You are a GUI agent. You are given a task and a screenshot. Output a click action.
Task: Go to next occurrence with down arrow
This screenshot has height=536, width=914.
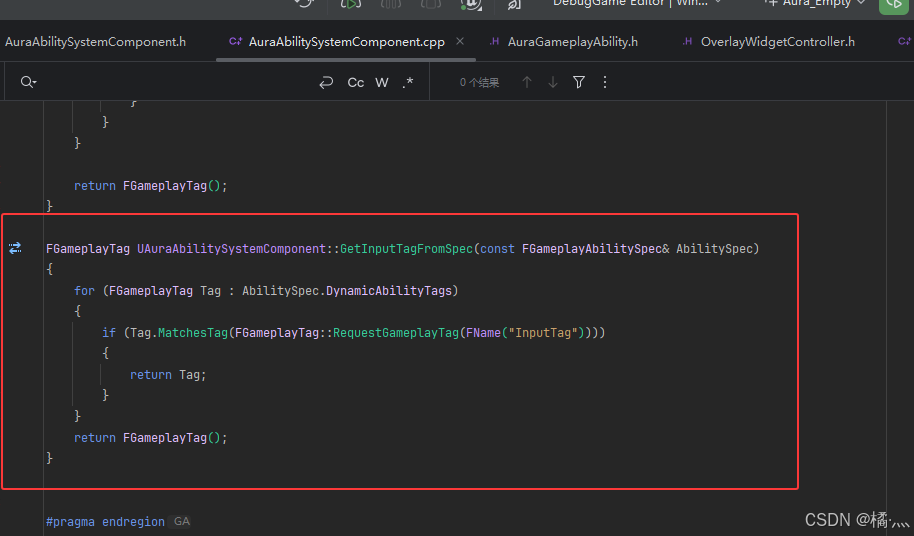553,82
